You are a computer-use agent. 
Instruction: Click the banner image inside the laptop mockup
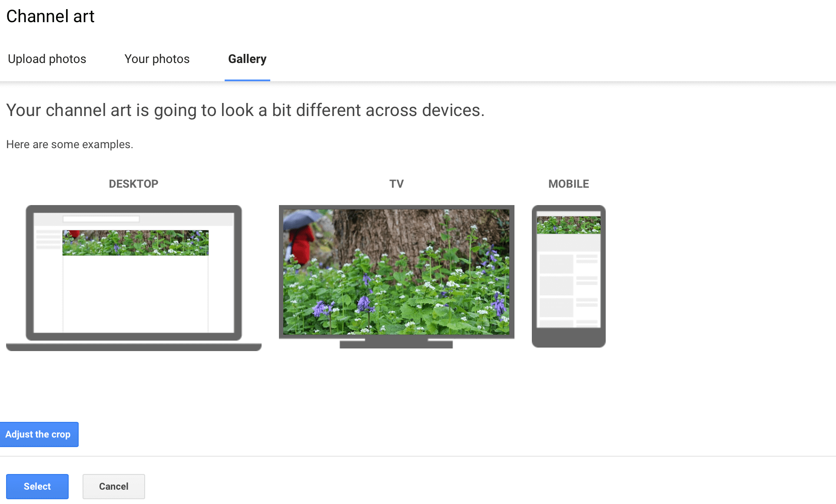pos(135,243)
